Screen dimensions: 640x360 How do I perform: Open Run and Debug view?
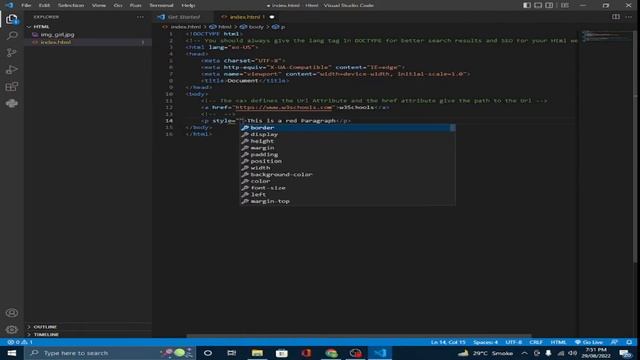pyautogui.click(x=12, y=69)
